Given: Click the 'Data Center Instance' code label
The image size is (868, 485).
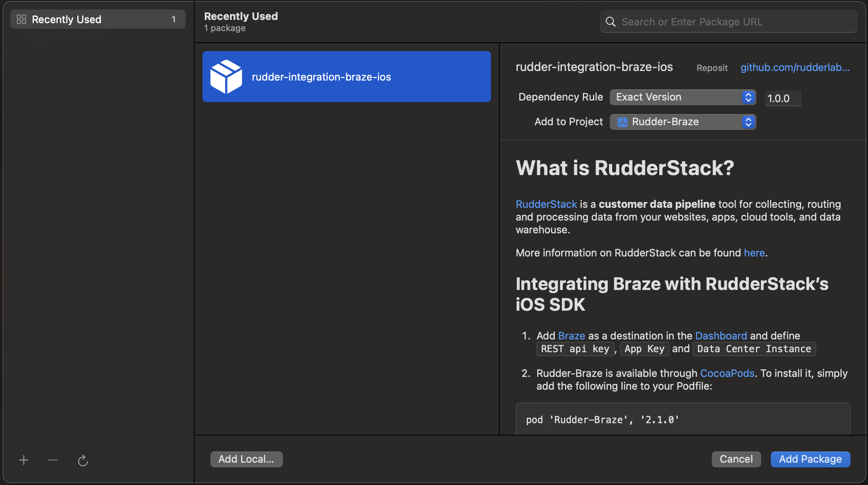Looking at the screenshot, I should (x=754, y=349).
